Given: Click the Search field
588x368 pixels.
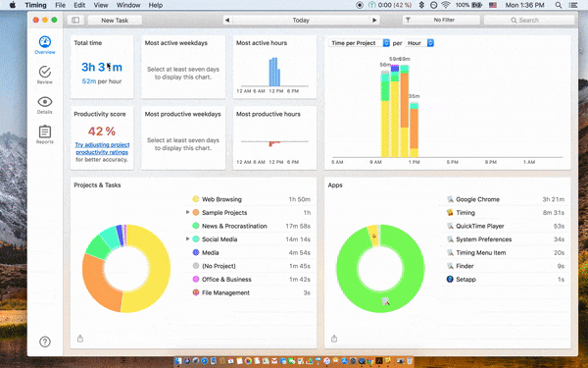Looking at the screenshot, I should coord(529,21).
